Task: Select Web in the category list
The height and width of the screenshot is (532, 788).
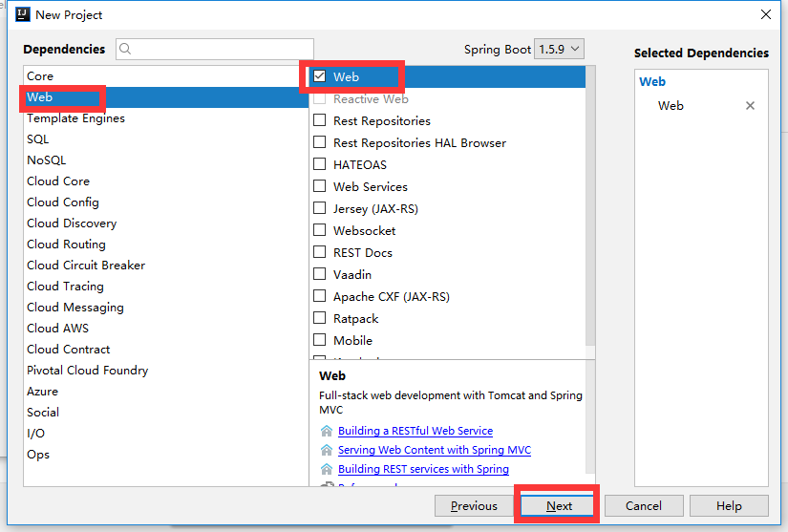Action: pyautogui.click(x=166, y=97)
